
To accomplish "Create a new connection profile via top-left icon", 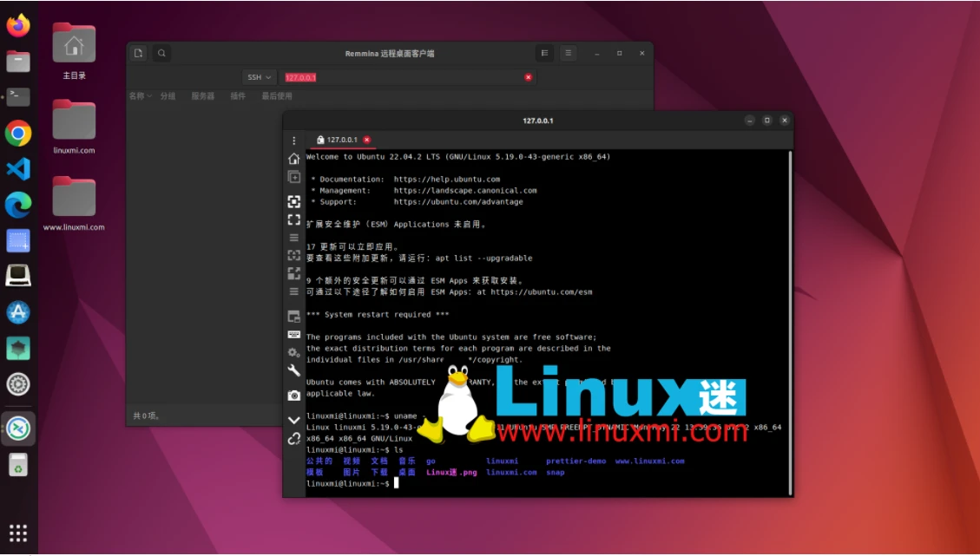I will (138, 53).
